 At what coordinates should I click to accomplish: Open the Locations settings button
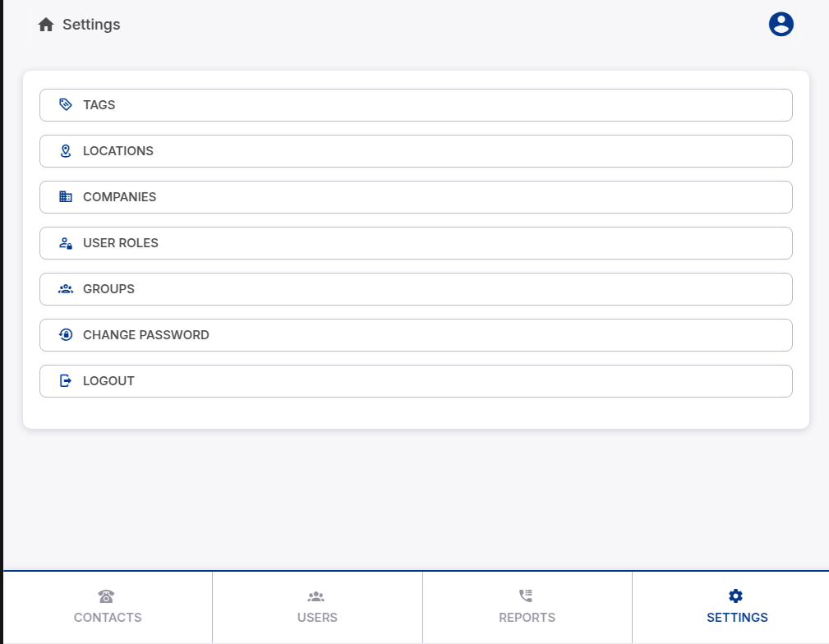click(416, 151)
